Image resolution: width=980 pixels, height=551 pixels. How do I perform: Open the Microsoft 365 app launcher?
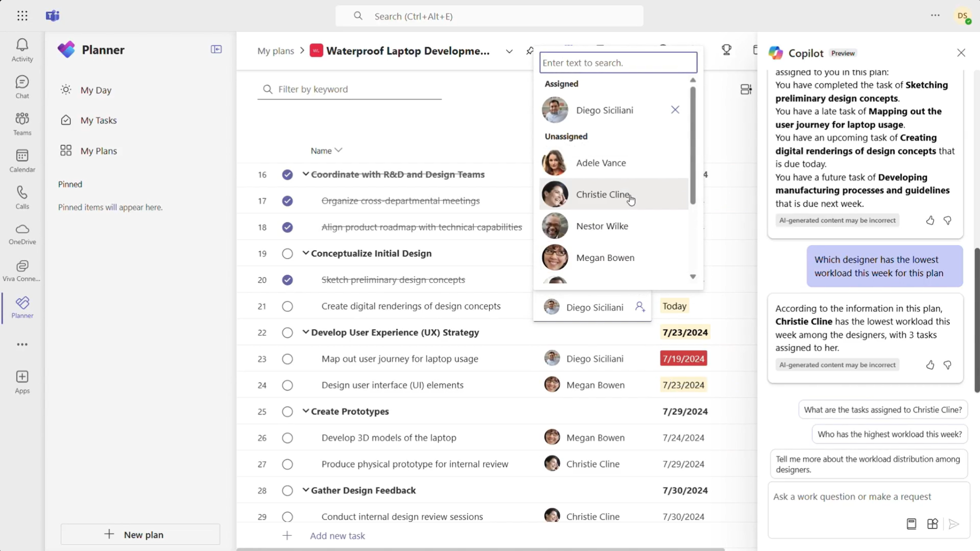23,15
